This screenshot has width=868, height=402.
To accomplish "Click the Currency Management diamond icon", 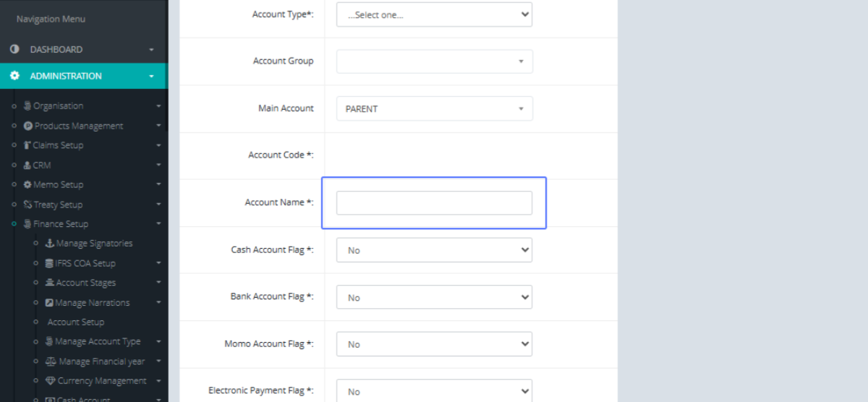I will point(50,381).
